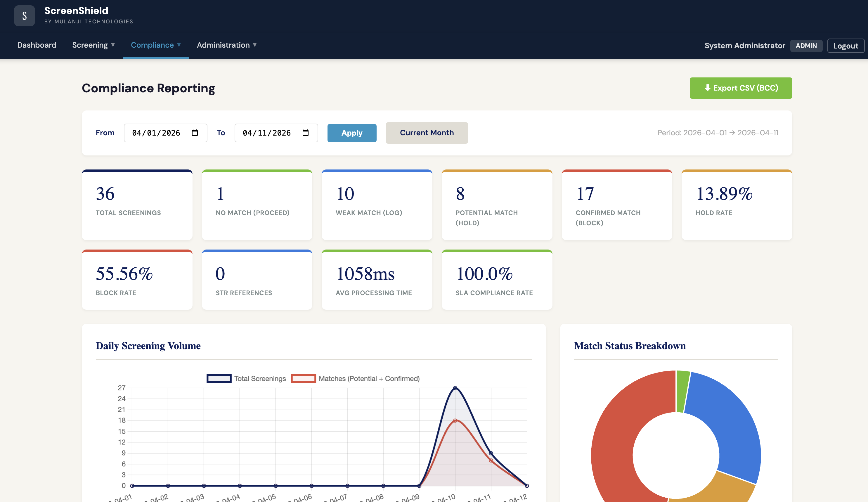Image resolution: width=868 pixels, height=502 pixels.
Task: Click the ADMIN role badge
Action: click(x=806, y=46)
